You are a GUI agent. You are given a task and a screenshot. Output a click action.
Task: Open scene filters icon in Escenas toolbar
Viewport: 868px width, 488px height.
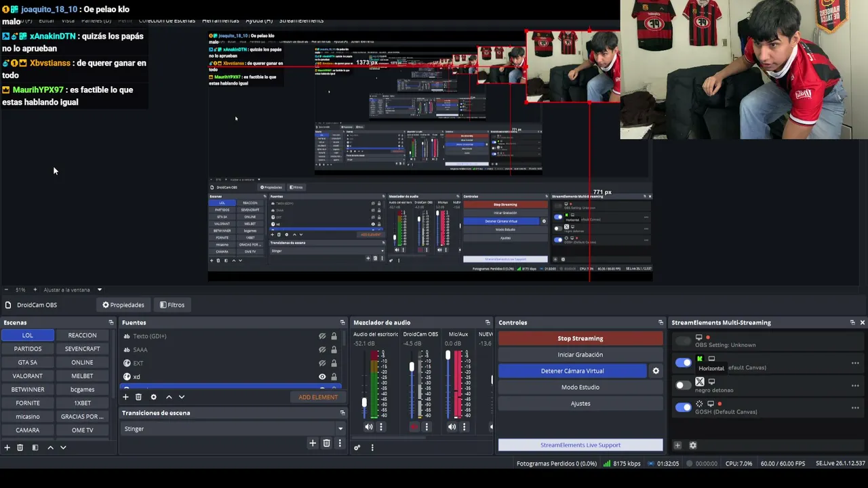tap(35, 447)
